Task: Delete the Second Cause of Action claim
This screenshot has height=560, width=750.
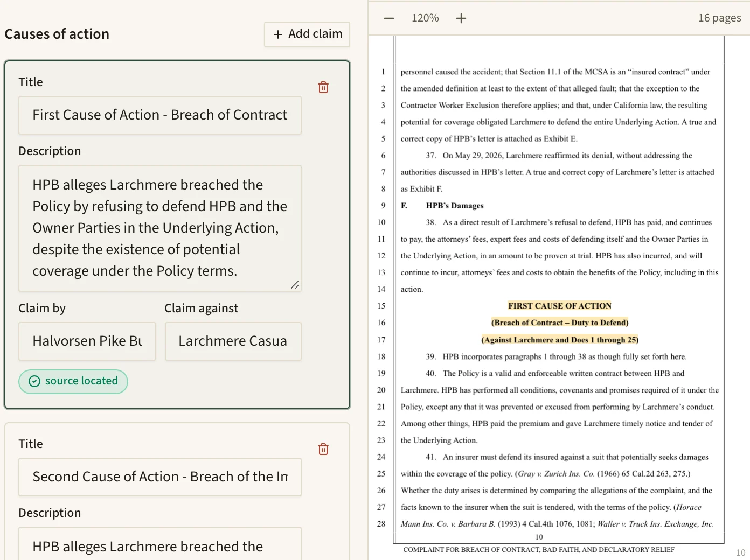Action: click(x=323, y=449)
